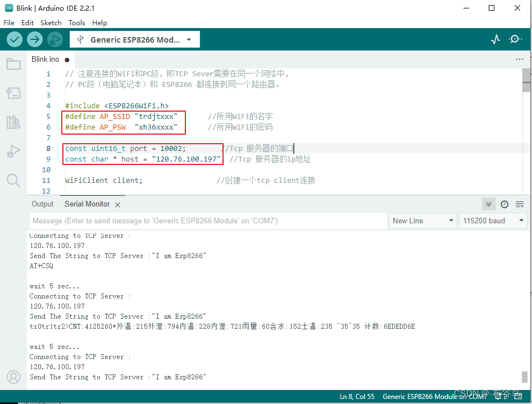Open the Library Manager sidebar panel
This screenshot has height=404, width=532.
pyautogui.click(x=13, y=122)
